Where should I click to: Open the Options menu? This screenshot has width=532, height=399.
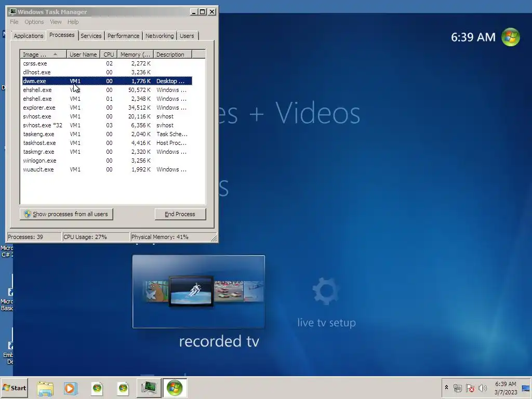[x=34, y=22]
